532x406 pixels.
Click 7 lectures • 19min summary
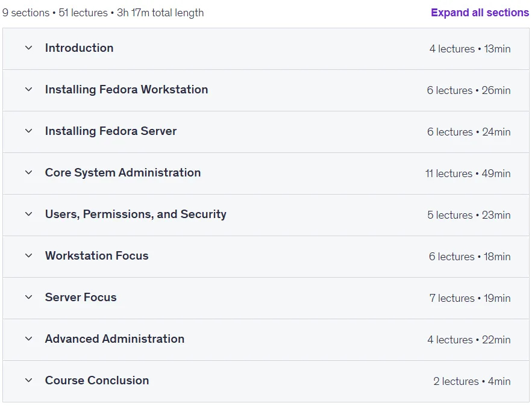pos(470,298)
